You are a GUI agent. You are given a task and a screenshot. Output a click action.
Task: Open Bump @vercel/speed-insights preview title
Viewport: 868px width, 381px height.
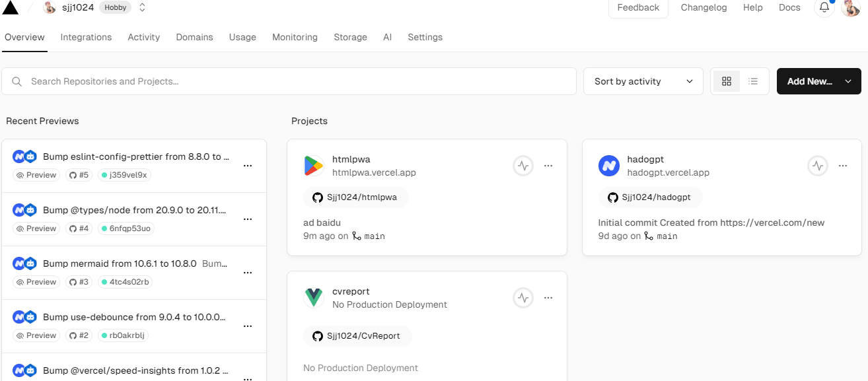pos(136,370)
